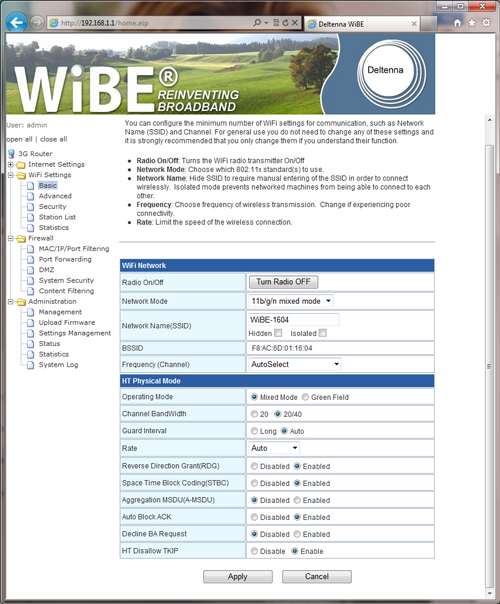This screenshot has width=500, height=604.
Task: Click the page icon beside DMZ
Action: click(30, 270)
